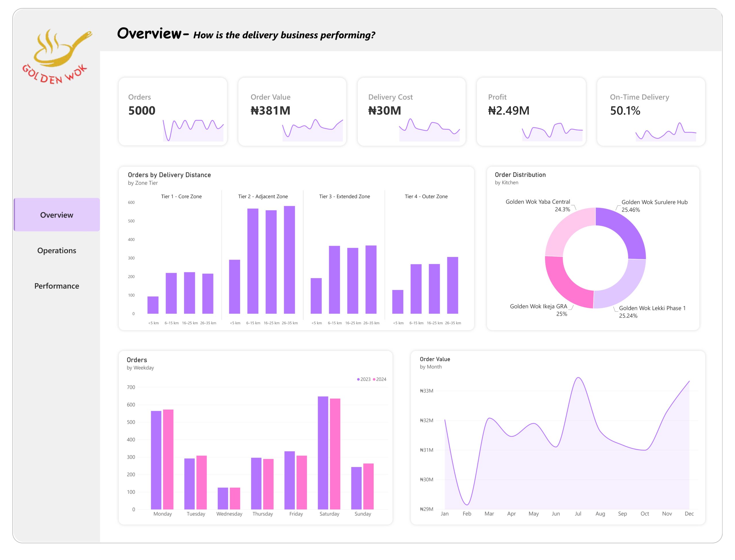Switch to the Operations page

pyautogui.click(x=57, y=250)
